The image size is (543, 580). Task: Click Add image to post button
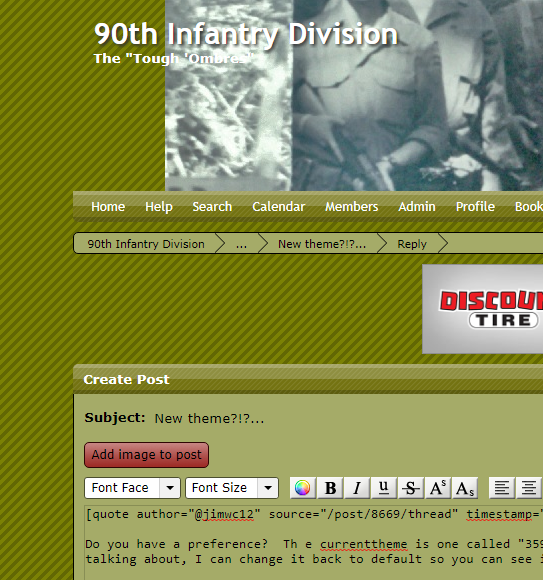click(x=146, y=455)
